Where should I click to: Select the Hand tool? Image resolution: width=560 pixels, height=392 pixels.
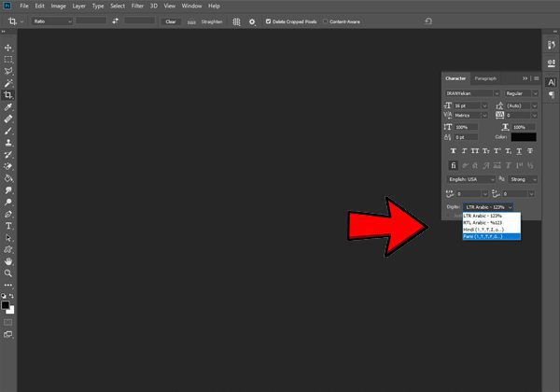[7, 261]
